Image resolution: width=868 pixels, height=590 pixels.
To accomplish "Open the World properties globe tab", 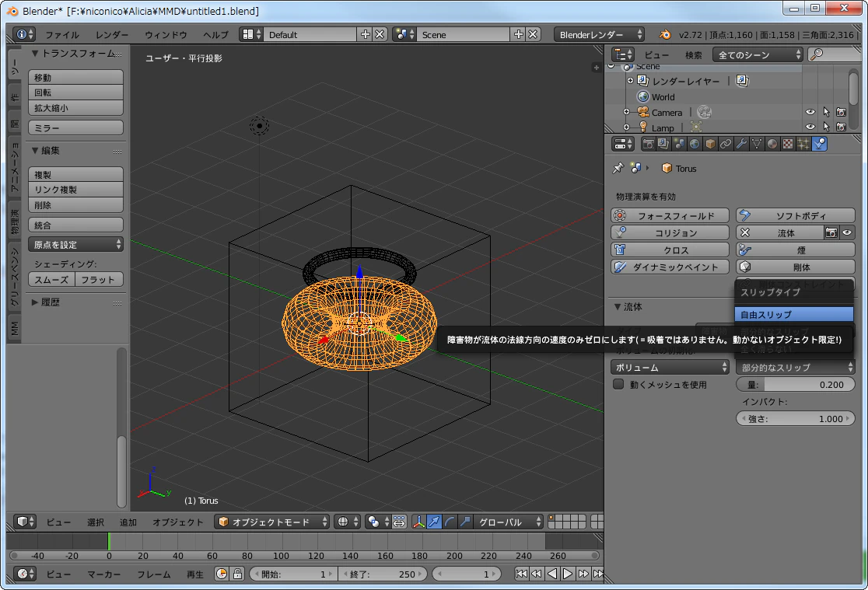I will point(695,145).
